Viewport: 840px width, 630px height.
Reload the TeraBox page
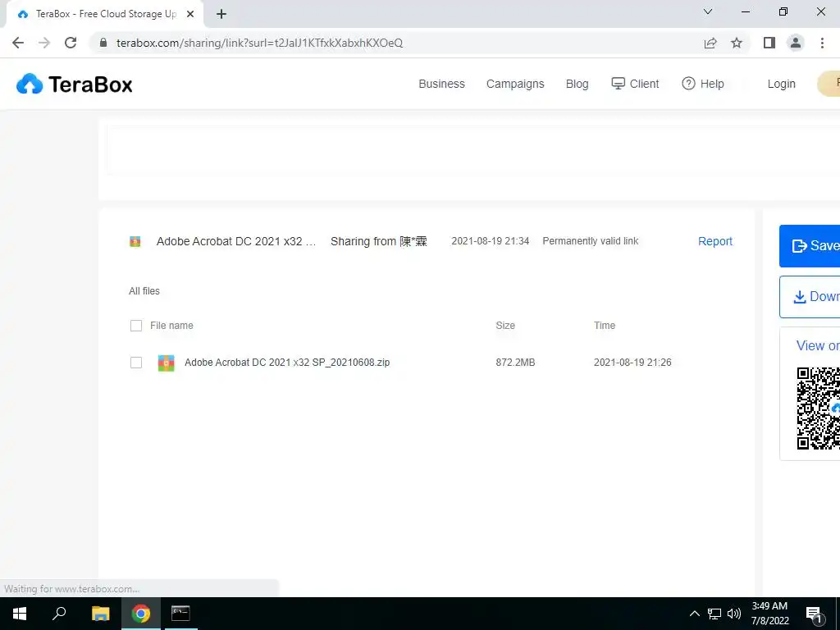tap(71, 43)
